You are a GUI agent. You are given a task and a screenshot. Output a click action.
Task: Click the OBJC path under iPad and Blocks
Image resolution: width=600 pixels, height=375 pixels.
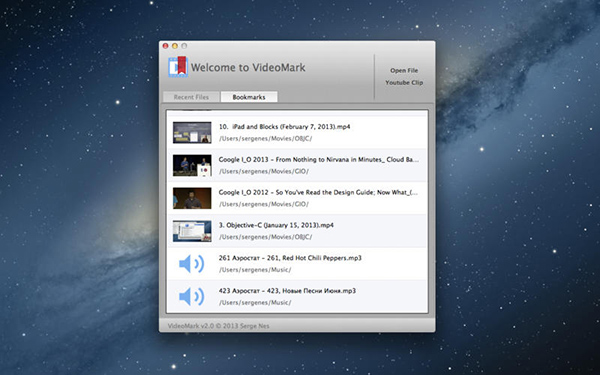pyautogui.click(x=265, y=139)
